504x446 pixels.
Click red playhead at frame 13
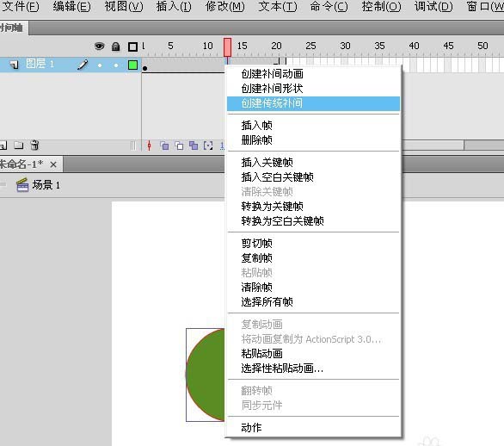227,47
